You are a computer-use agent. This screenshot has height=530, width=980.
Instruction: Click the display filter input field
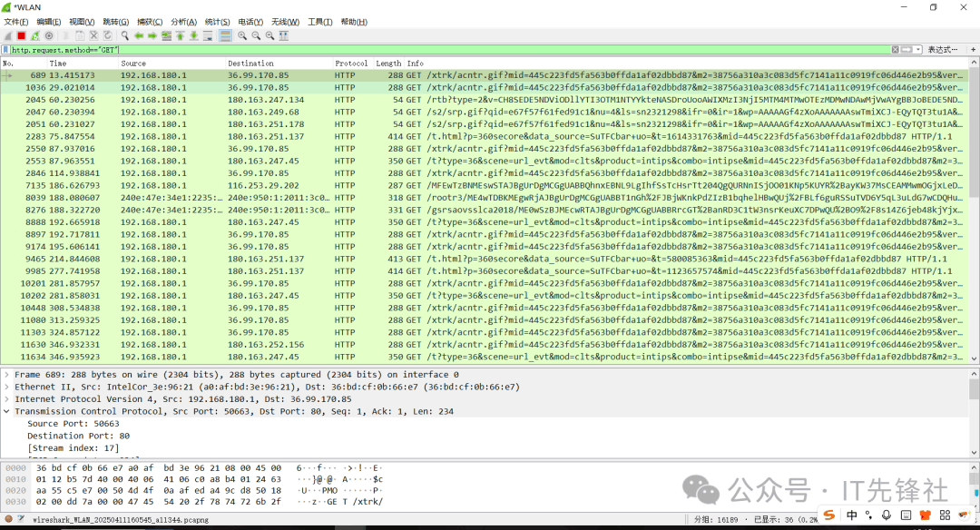(x=445, y=49)
